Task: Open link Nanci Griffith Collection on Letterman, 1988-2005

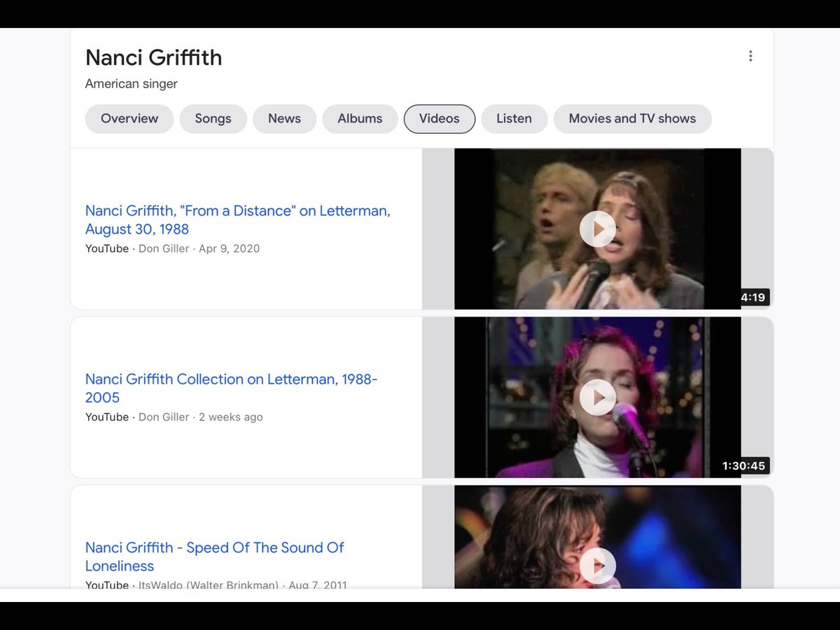Action: (x=232, y=388)
